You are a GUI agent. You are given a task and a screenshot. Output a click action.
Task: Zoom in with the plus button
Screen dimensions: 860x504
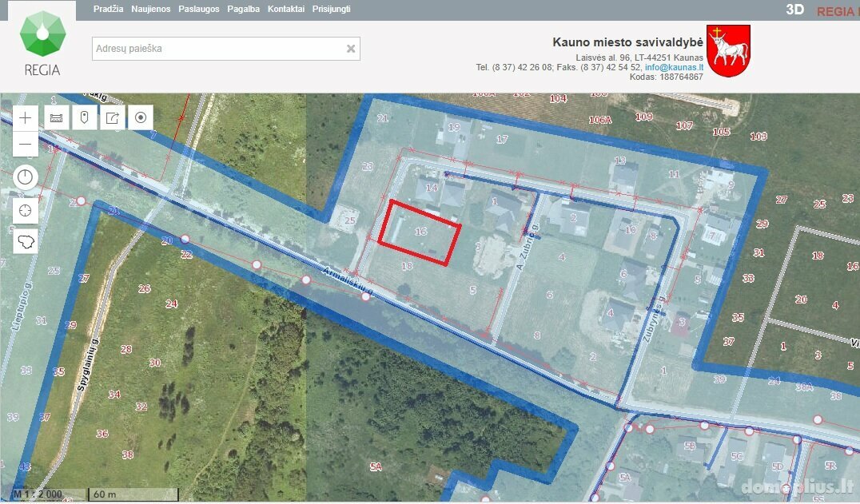26,117
